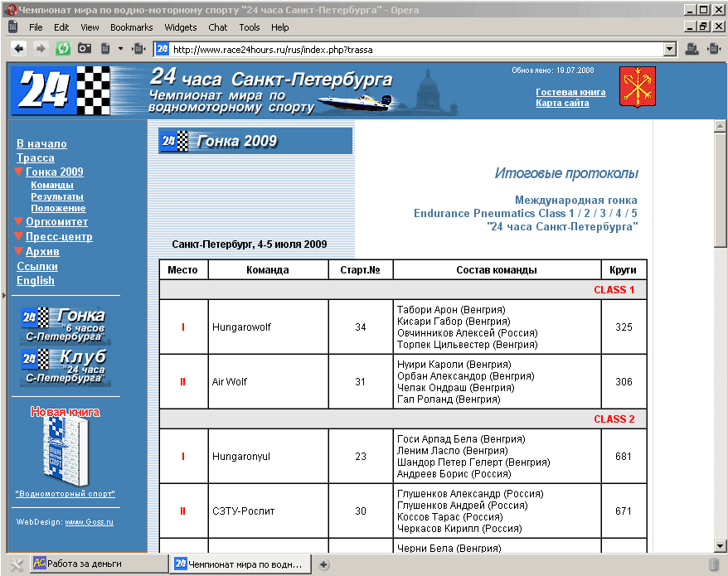Open the Edit menu
This screenshot has width=728, height=576.
[x=61, y=27]
